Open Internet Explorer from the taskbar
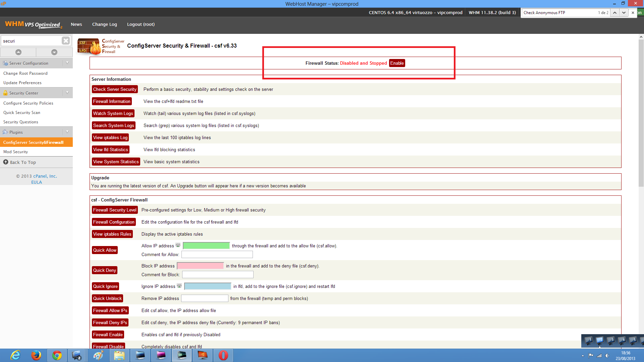Image resolution: width=644 pixels, height=362 pixels. 15,355
